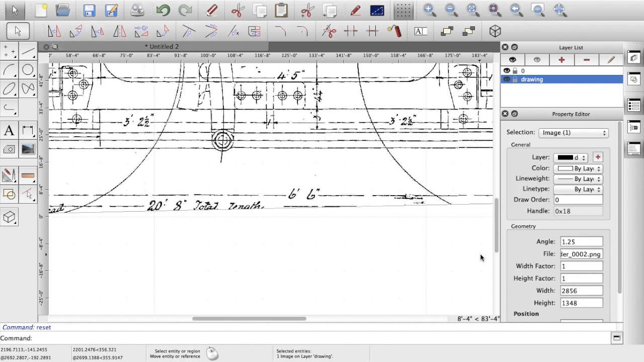Click the auto zoom icon
644x362 pixels.
tap(472, 10)
